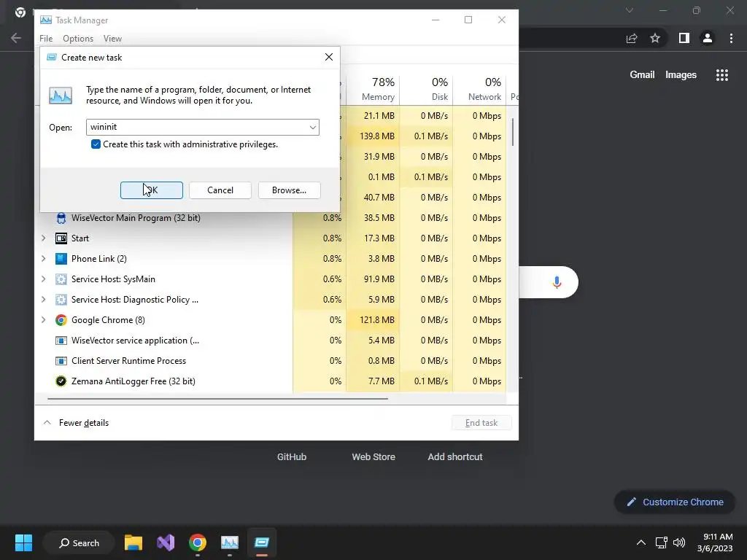
Task: Click the Run dialog taskbar icon
Action: (262, 542)
